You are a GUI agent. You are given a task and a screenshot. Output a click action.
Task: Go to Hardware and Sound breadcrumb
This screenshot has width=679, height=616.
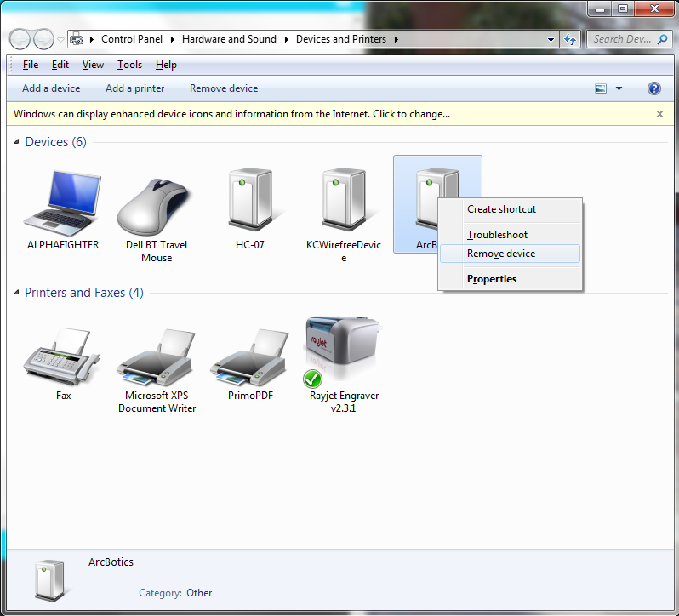229,39
